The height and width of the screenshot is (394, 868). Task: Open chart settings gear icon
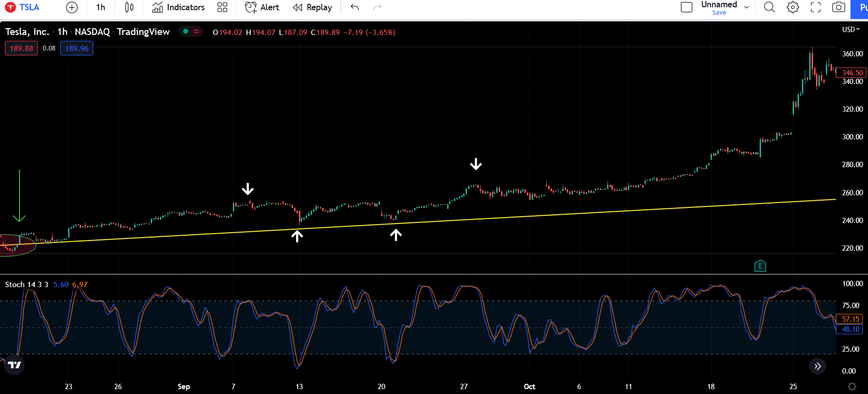(x=793, y=7)
